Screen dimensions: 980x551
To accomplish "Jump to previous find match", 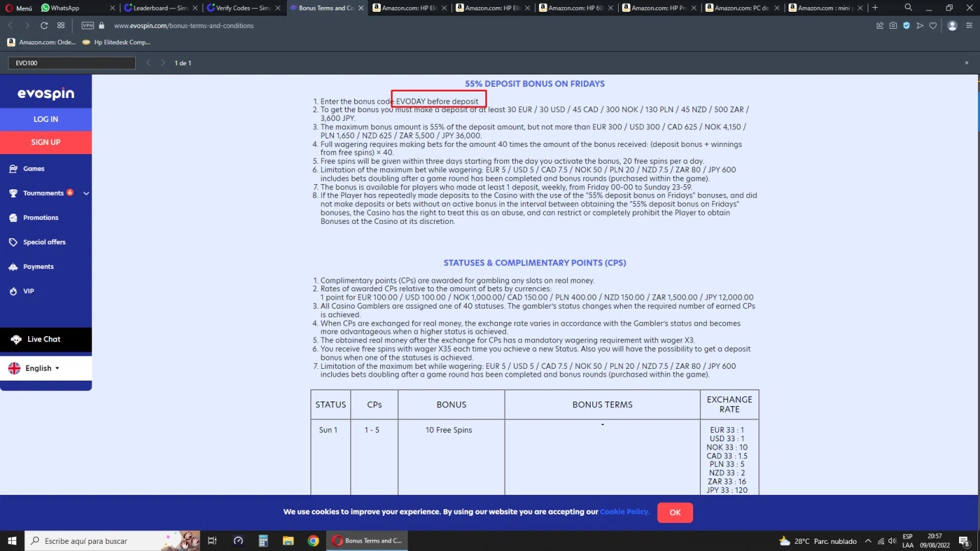I will (x=148, y=63).
